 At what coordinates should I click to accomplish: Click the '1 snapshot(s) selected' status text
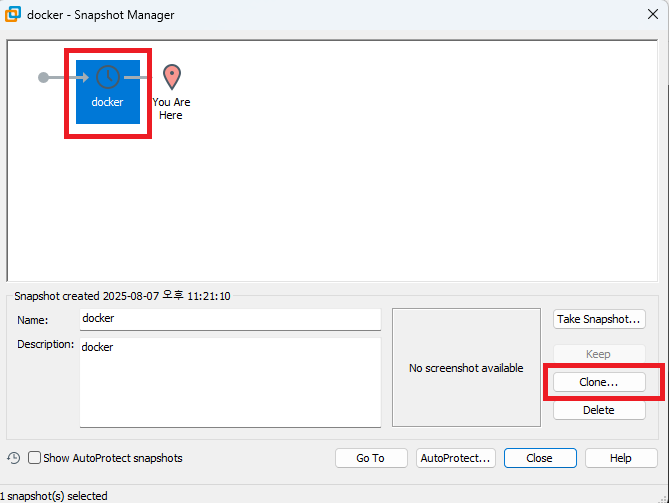(54, 496)
